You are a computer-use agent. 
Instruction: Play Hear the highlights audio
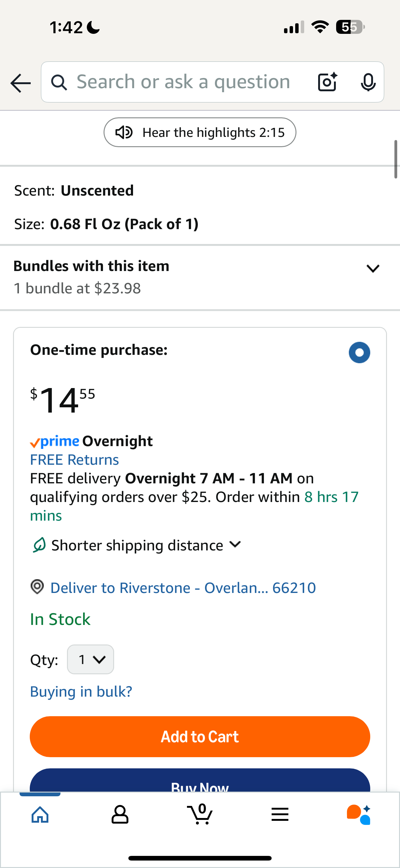(x=200, y=133)
